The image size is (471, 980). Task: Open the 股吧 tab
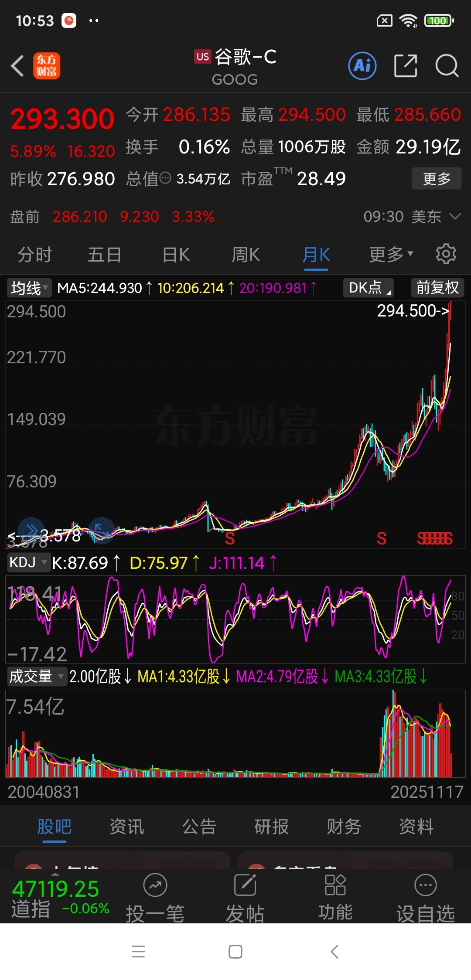[x=55, y=827]
